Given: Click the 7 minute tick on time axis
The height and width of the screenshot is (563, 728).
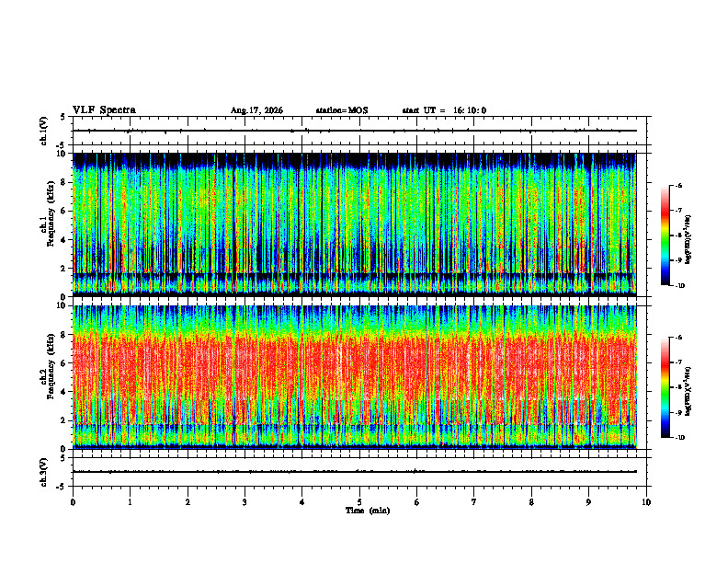Looking at the screenshot, I should click(x=474, y=502).
